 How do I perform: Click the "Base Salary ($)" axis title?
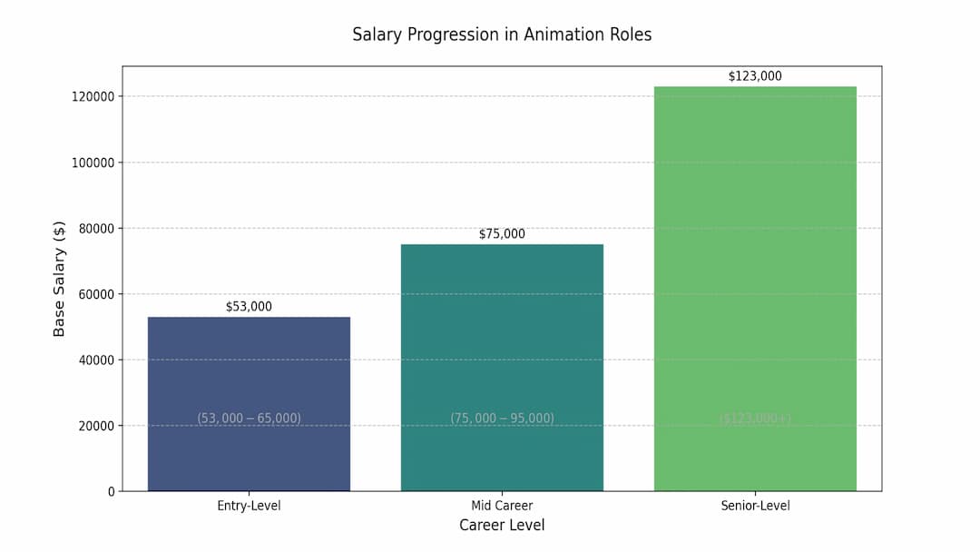(60, 279)
